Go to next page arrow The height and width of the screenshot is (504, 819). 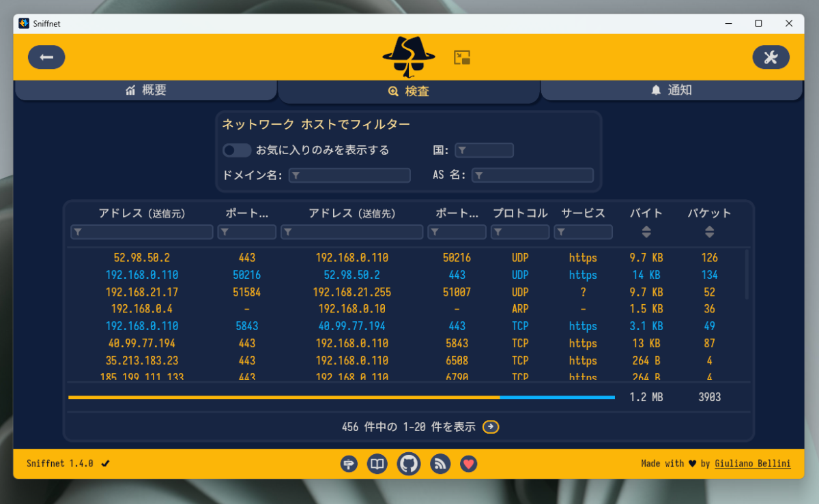(x=491, y=427)
